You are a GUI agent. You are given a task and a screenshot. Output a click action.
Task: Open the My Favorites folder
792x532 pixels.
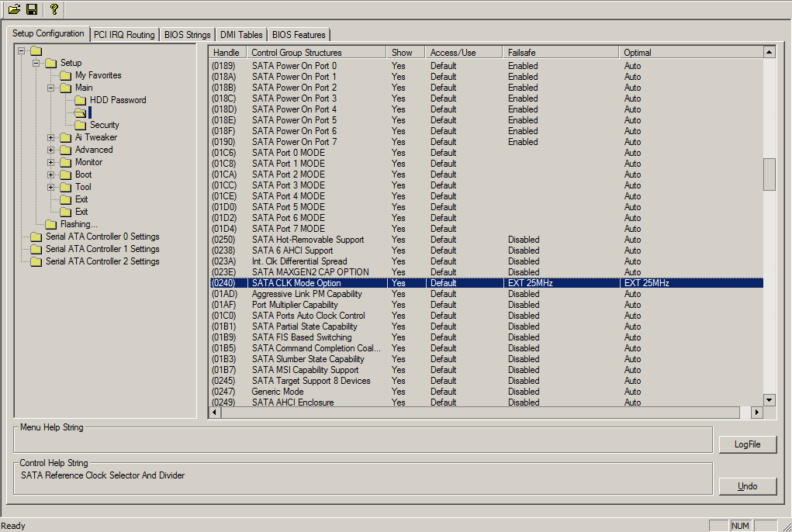(98, 75)
